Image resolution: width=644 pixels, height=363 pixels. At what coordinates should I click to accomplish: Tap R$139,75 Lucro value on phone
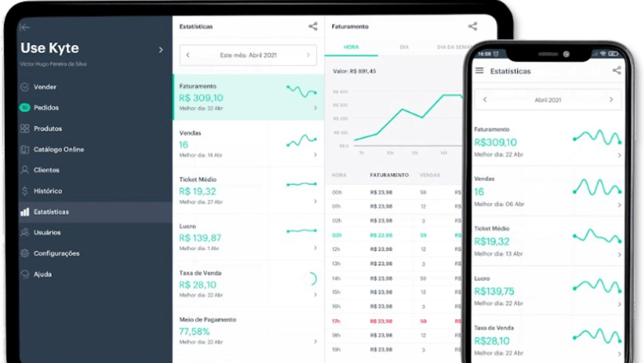tap(494, 291)
